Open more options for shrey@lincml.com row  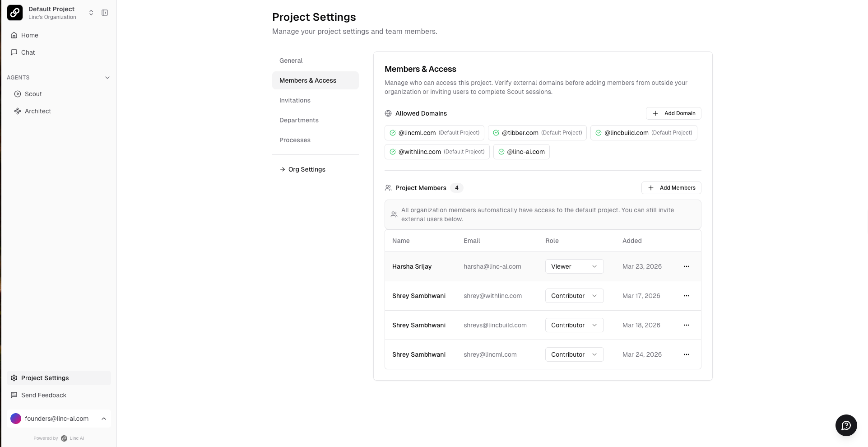pyautogui.click(x=686, y=354)
